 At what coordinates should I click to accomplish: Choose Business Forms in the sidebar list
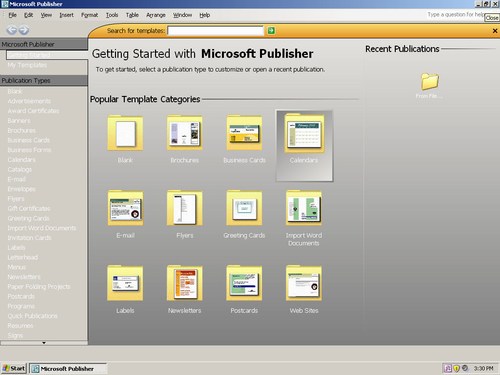(29, 150)
